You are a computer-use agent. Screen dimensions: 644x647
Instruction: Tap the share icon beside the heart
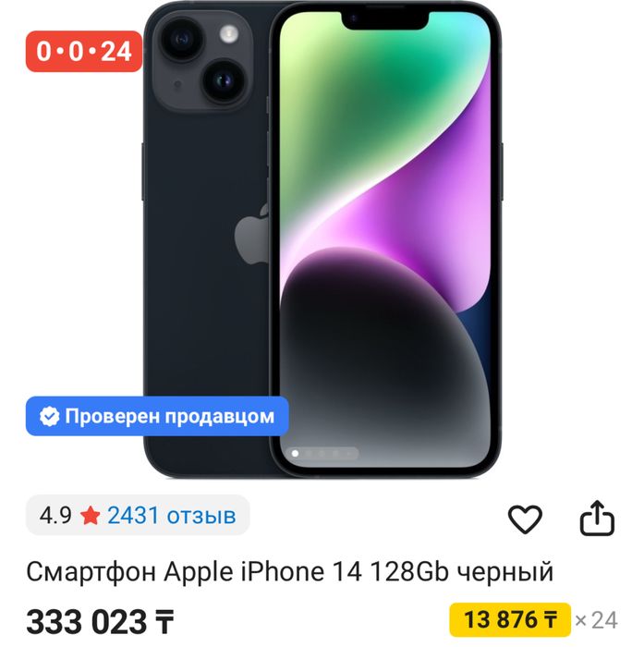coord(597,518)
